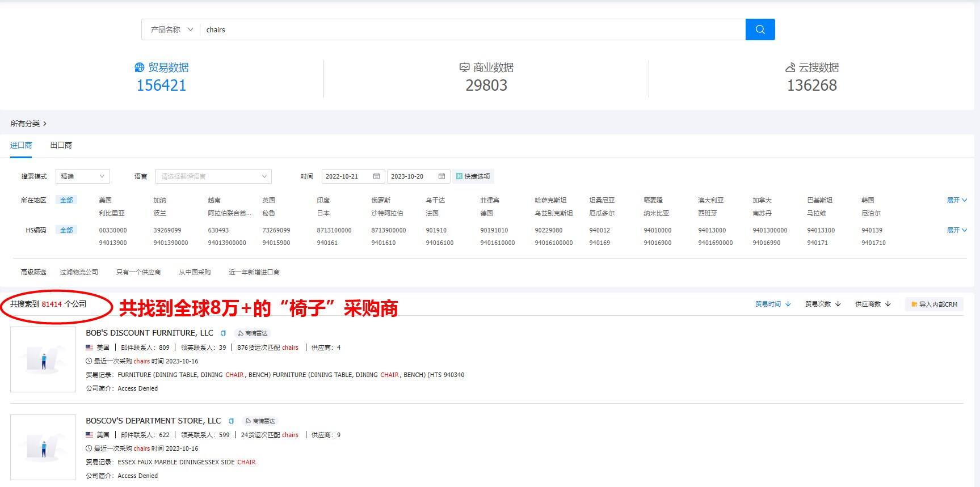
Task: Expand the HS编码 list with 展开
Action: [x=957, y=230]
